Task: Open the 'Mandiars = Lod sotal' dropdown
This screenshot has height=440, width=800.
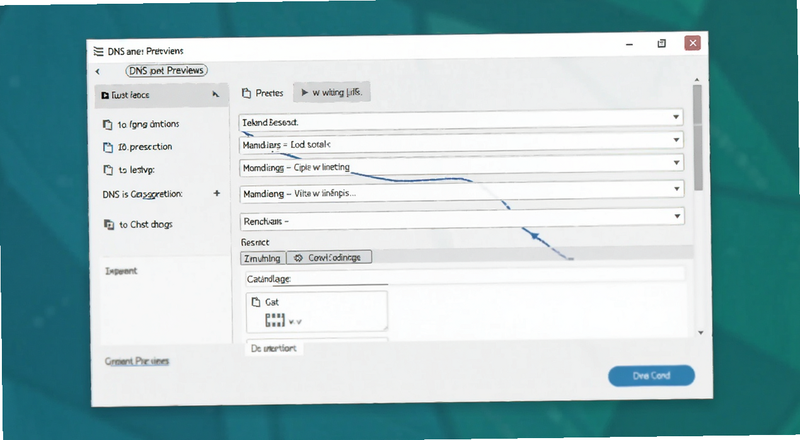Action: click(677, 140)
